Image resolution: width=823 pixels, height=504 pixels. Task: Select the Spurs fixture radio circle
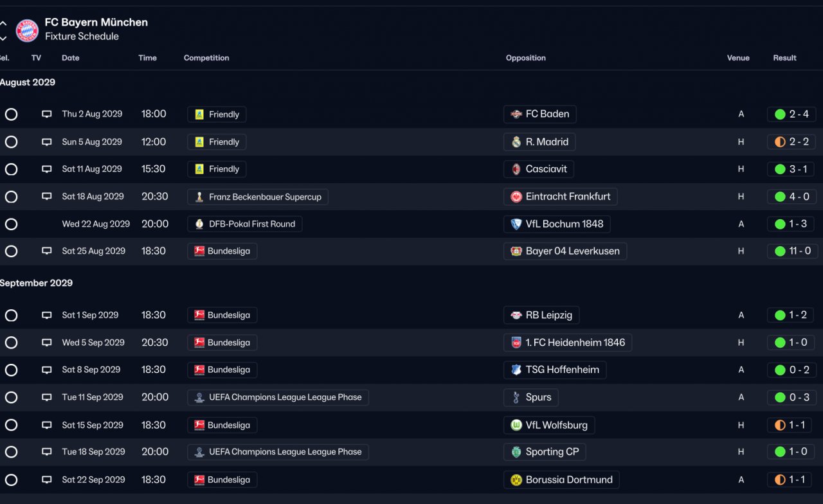[x=11, y=397]
